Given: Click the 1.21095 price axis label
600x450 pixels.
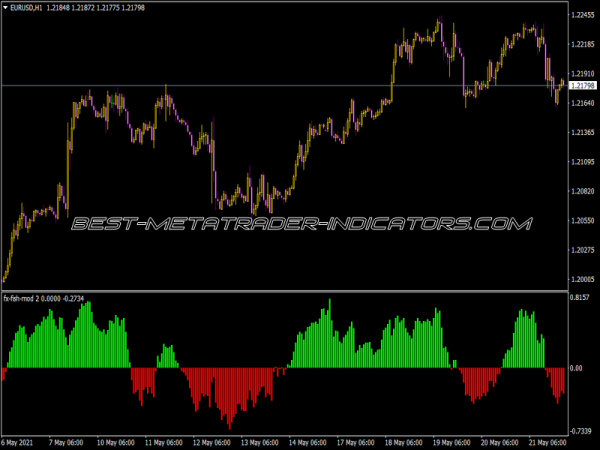Looking at the screenshot, I should point(582,162).
